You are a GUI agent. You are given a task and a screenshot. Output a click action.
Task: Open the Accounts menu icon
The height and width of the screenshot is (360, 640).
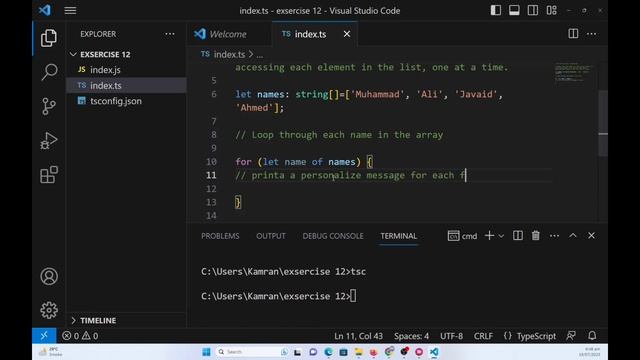[49, 276]
